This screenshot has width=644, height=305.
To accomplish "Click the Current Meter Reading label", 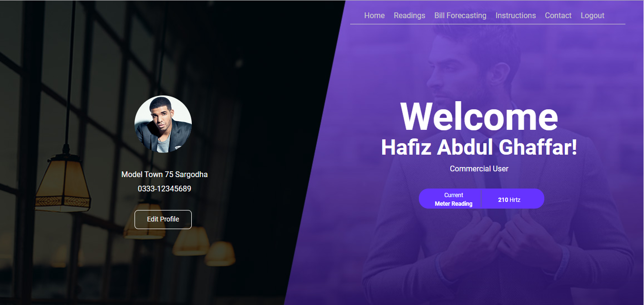I will (454, 200).
